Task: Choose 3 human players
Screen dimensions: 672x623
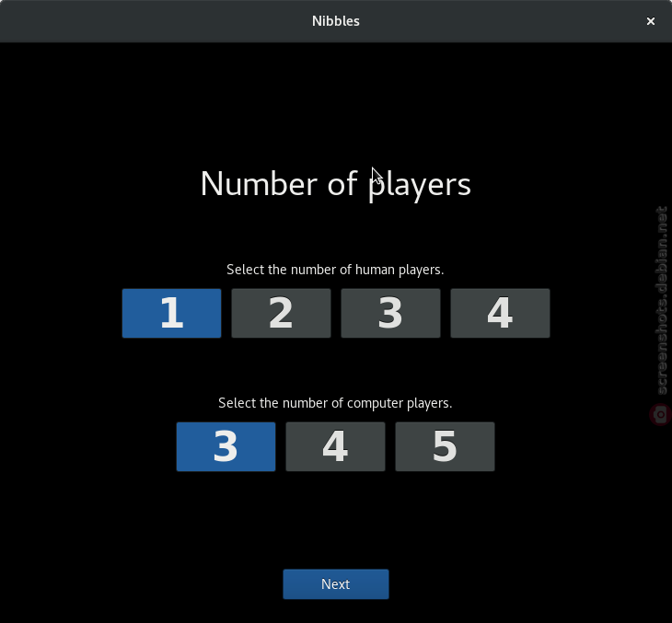Action: tap(390, 313)
